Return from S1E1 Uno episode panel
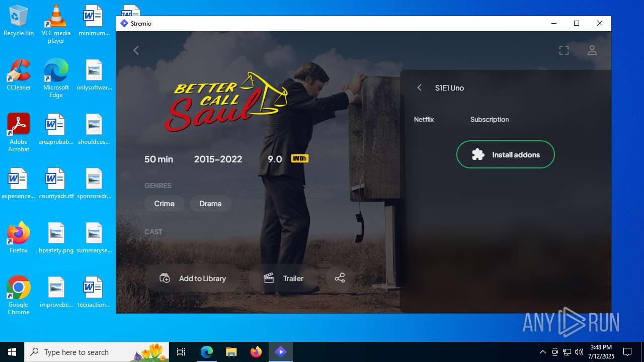 tap(419, 87)
